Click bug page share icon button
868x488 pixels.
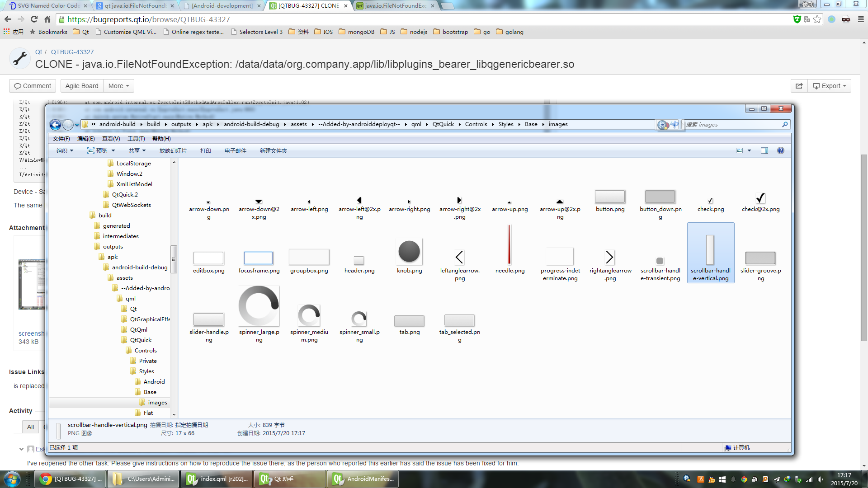point(799,86)
